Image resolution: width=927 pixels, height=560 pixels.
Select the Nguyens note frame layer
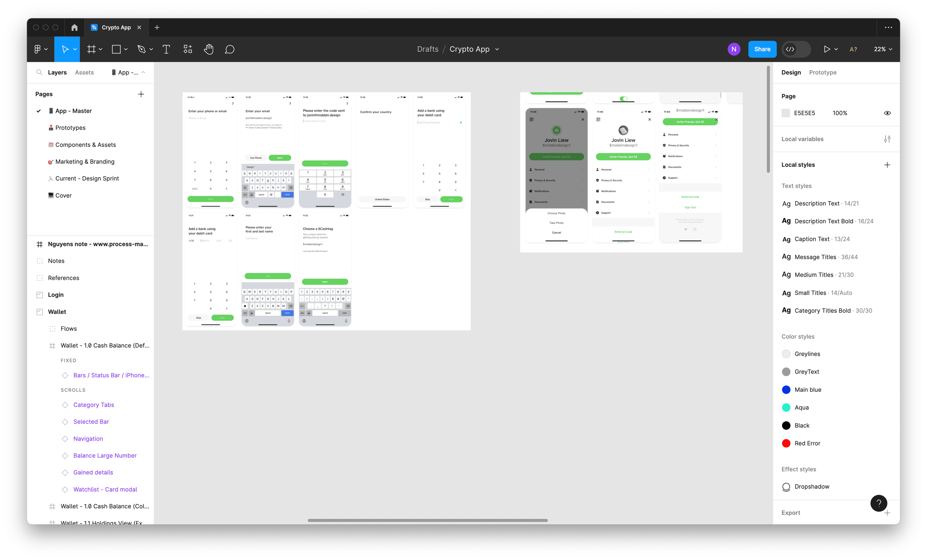[x=98, y=244]
